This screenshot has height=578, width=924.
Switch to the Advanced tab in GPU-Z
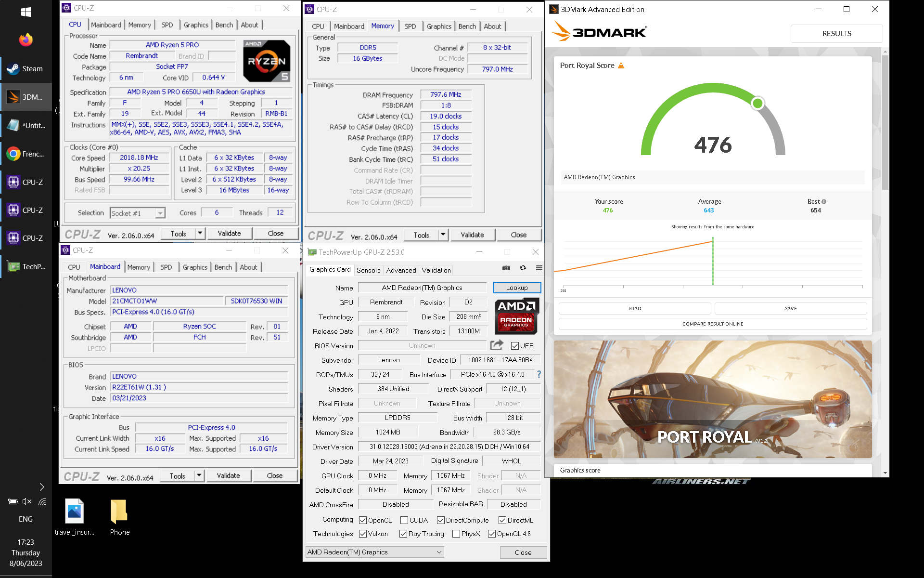401,270
